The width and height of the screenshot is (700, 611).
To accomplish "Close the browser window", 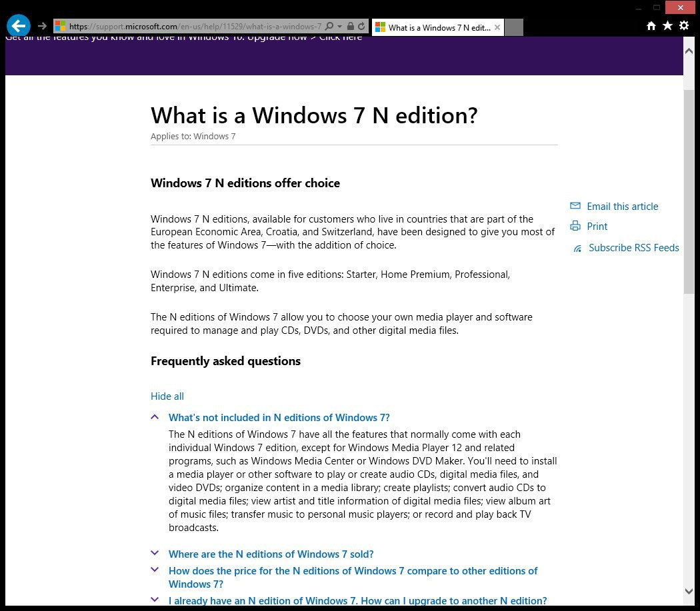I will (680, 7).
